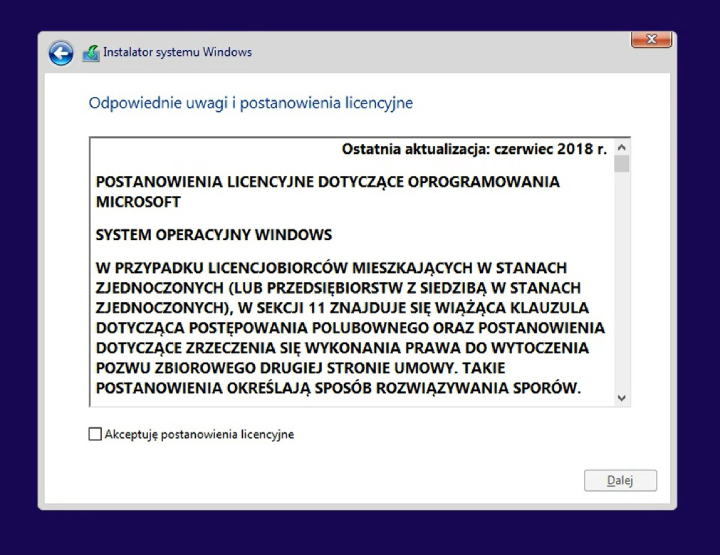Click the license scrollbar up arrow
720x555 pixels.
(x=622, y=147)
